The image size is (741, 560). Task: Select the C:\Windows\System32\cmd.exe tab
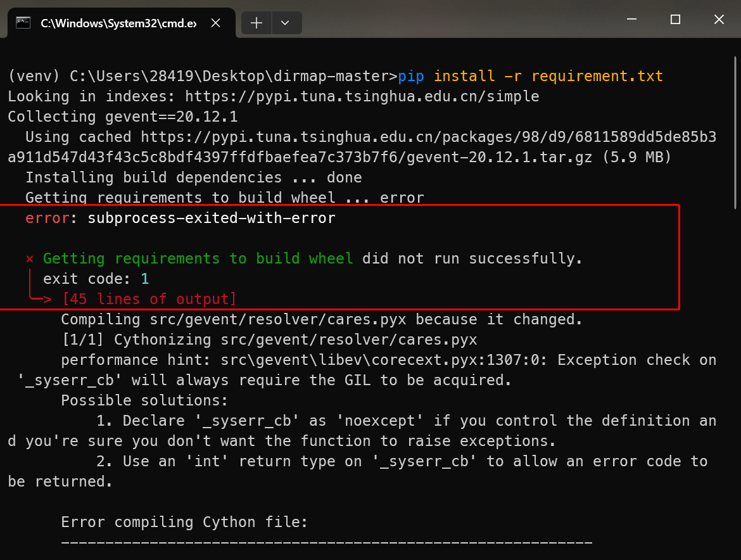(118, 23)
